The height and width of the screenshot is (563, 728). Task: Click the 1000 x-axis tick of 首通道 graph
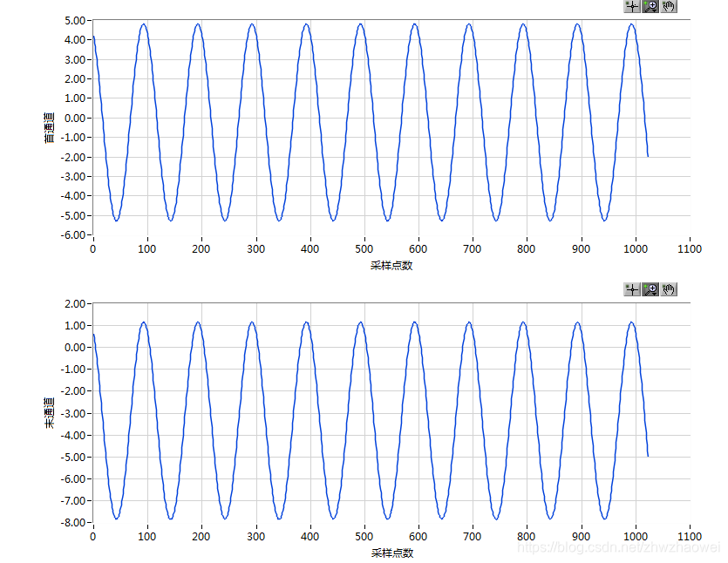[x=635, y=248]
